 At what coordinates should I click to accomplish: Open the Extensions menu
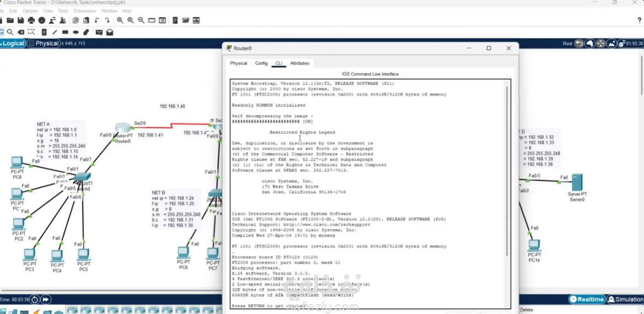click(x=85, y=11)
